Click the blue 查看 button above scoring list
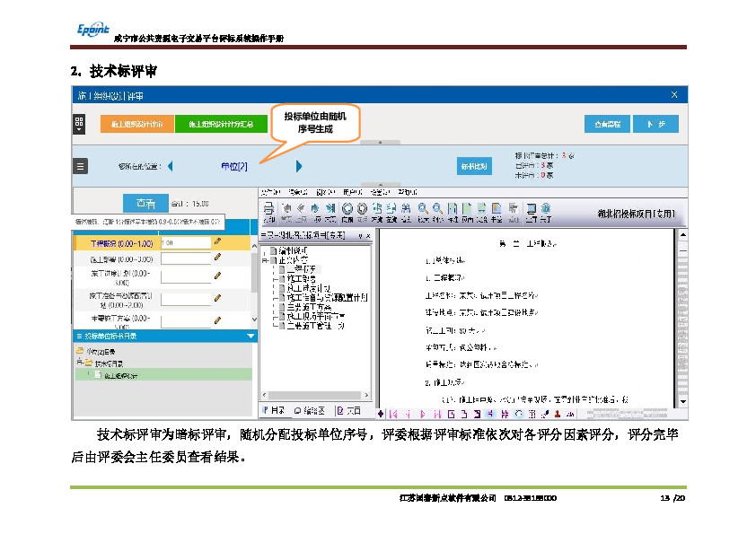 (146, 204)
